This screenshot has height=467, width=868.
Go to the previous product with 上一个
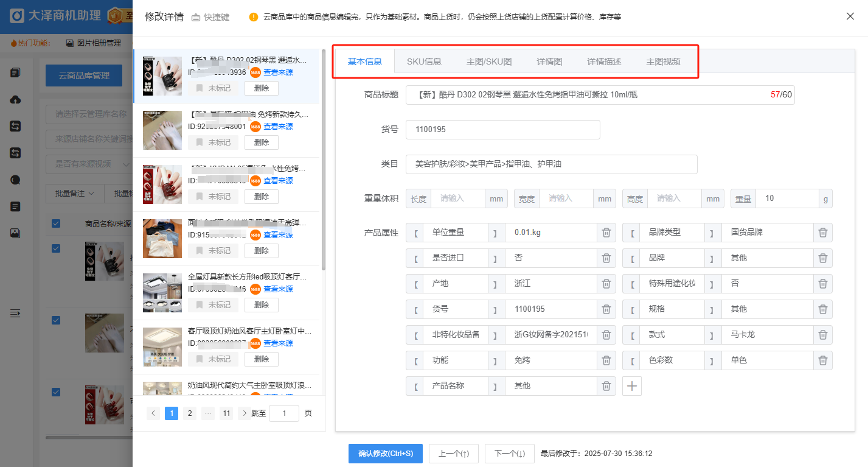[x=454, y=454]
